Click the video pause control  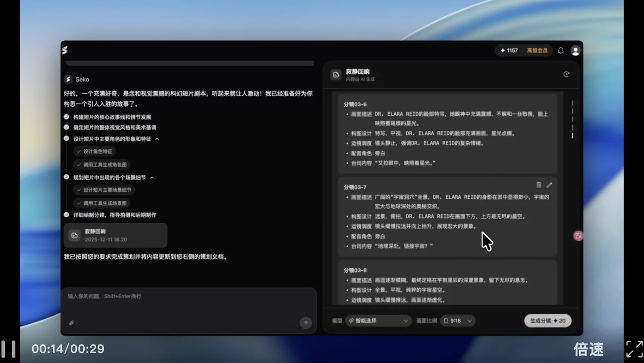click(9, 349)
